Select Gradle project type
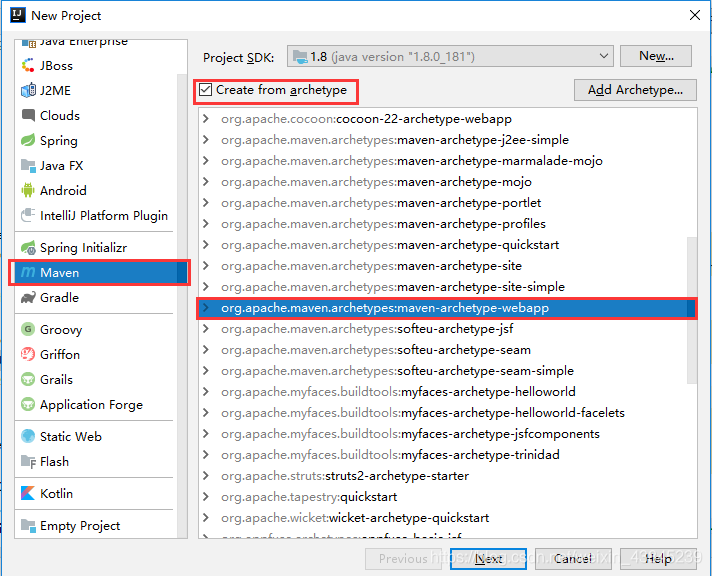Viewport: 712px width, 576px height. point(96,298)
